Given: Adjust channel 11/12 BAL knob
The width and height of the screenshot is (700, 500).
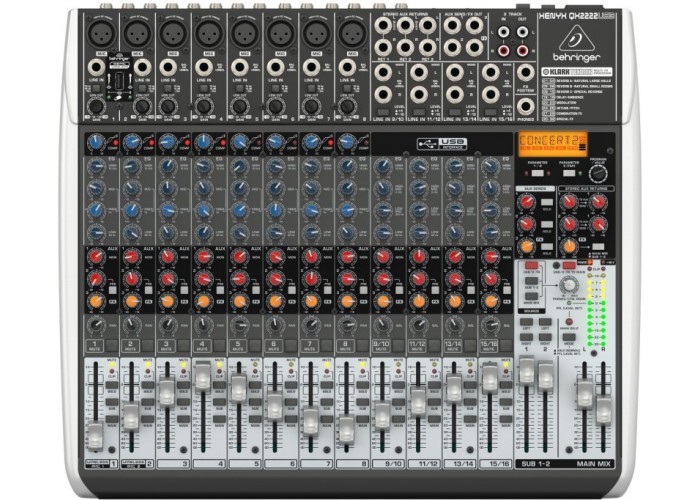Looking at the screenshot, I should 418,325.
